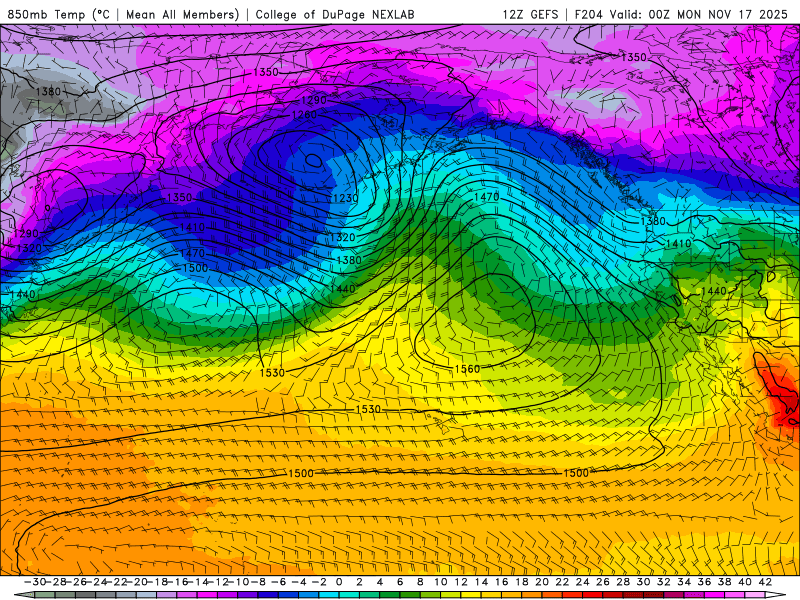Click the 22 value on the colorbar

coord(562,582)
